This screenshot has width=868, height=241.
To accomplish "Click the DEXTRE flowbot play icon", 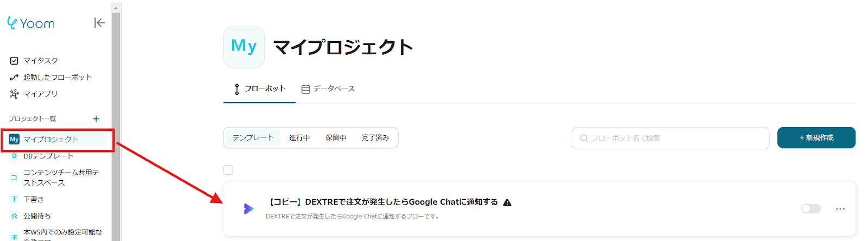I will 248,208.
